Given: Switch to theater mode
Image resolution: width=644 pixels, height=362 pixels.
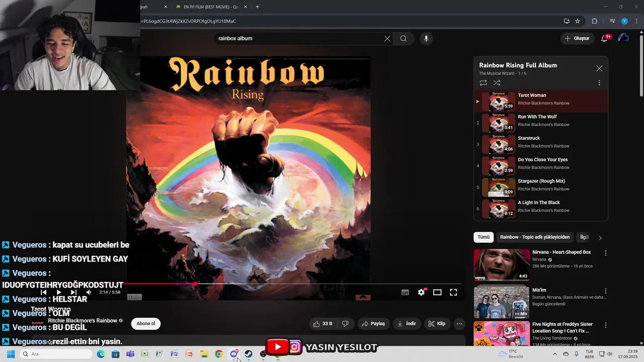Looking at the screenshot, I should click(x=437, y=292).
